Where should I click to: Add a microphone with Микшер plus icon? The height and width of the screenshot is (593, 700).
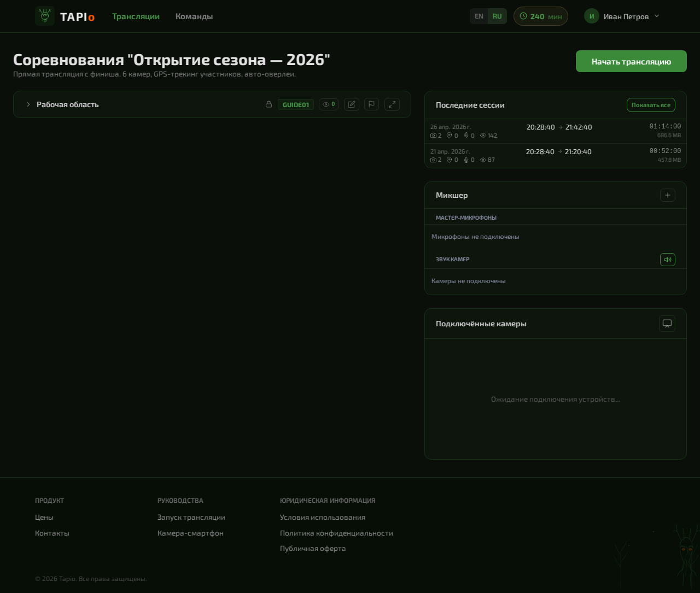pos(668,195)
